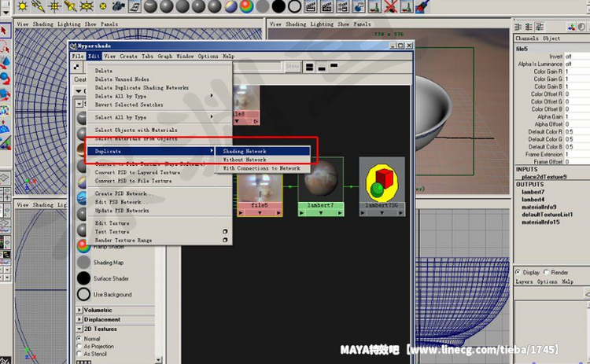This screenshot has width=590, height=364.
Task: Click show bottom tabs only icon
Action: [322, 68]
